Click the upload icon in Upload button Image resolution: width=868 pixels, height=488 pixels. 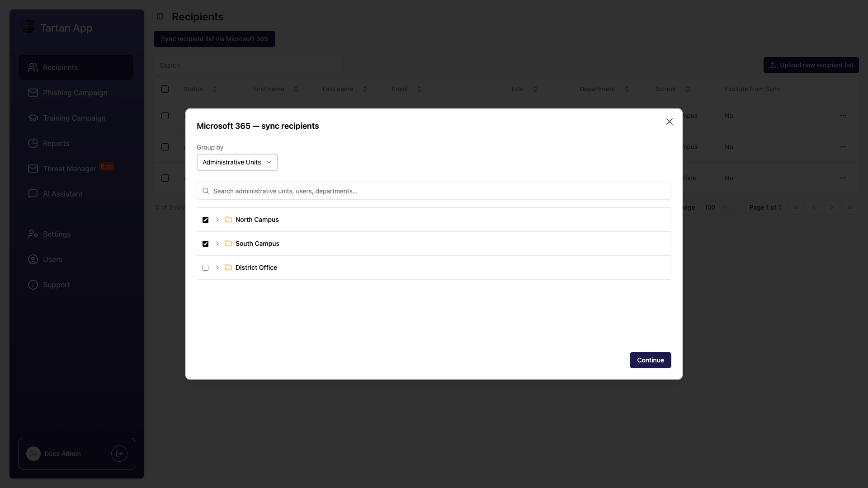pos(773,65)
